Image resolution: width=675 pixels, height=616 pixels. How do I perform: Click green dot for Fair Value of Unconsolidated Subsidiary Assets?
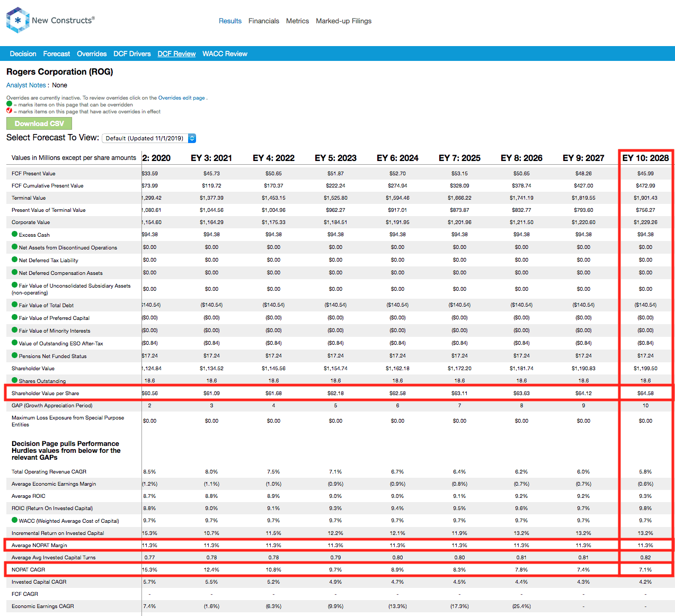pos(15,285)
